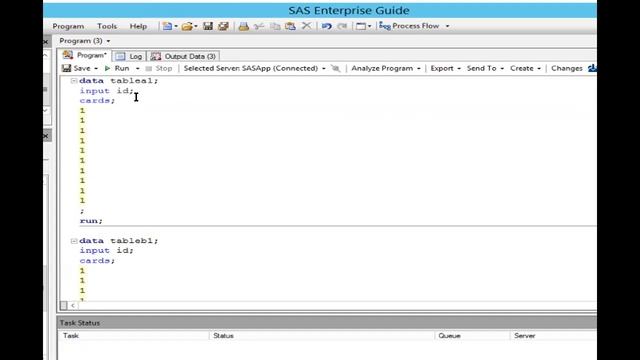Click the icon next to server selector

(x=336, y=68)
